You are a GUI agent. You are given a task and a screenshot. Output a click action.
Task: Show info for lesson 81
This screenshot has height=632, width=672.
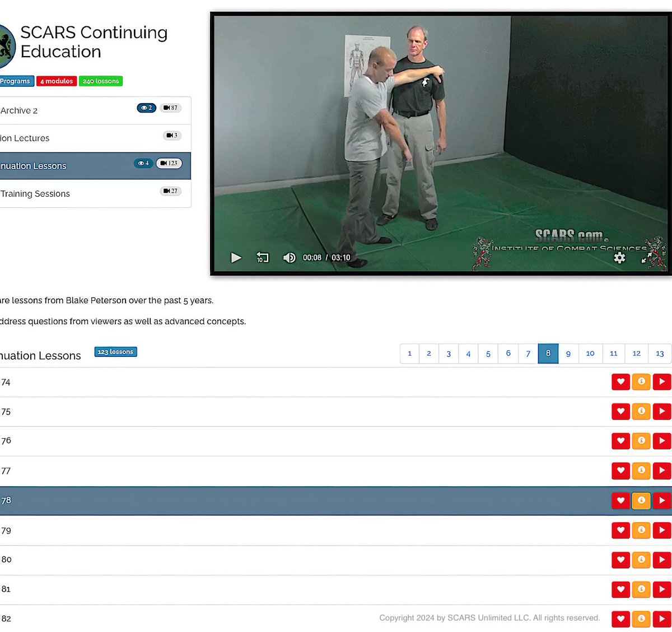click(x=641, y=589)
